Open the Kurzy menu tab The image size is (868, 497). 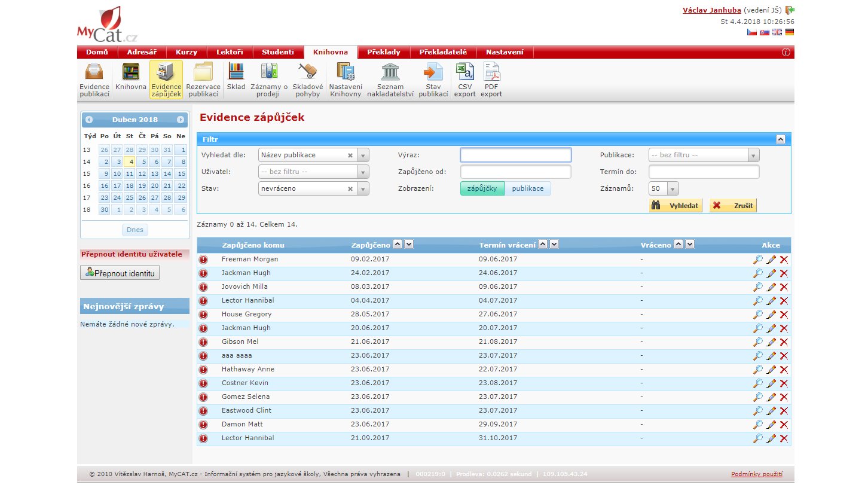pos(187,52)
